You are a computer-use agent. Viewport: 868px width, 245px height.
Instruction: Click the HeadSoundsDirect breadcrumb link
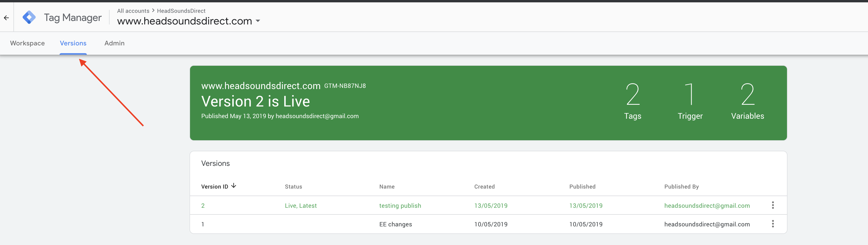[x=181, y=11]
